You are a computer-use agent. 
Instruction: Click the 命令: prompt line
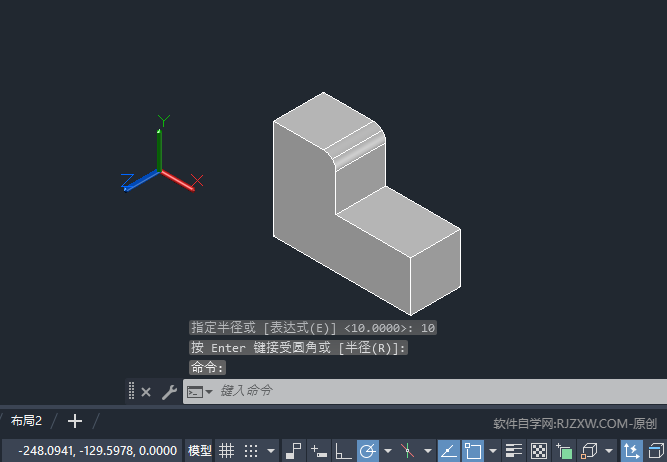click(208, 368)
